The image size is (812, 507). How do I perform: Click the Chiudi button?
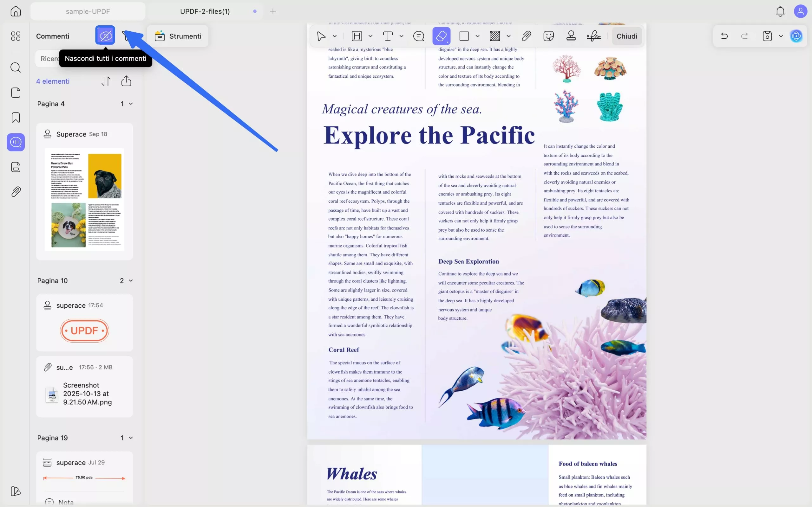[x=626, y=36]
